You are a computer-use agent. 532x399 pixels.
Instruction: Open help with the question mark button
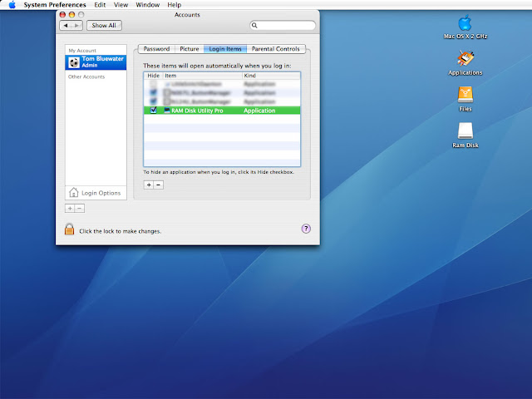[306, 229]
